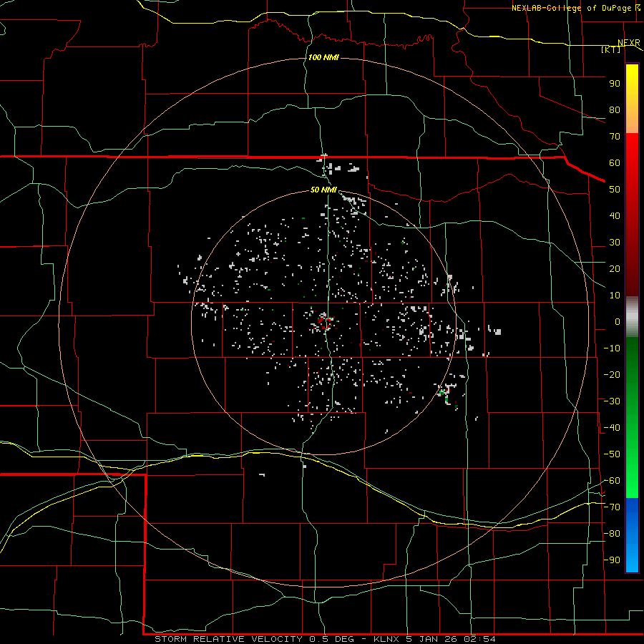Click the -30 value on velocity scale
Viewport: 644px width, 644px height.
pyautogui.click(x=612, y=401)
